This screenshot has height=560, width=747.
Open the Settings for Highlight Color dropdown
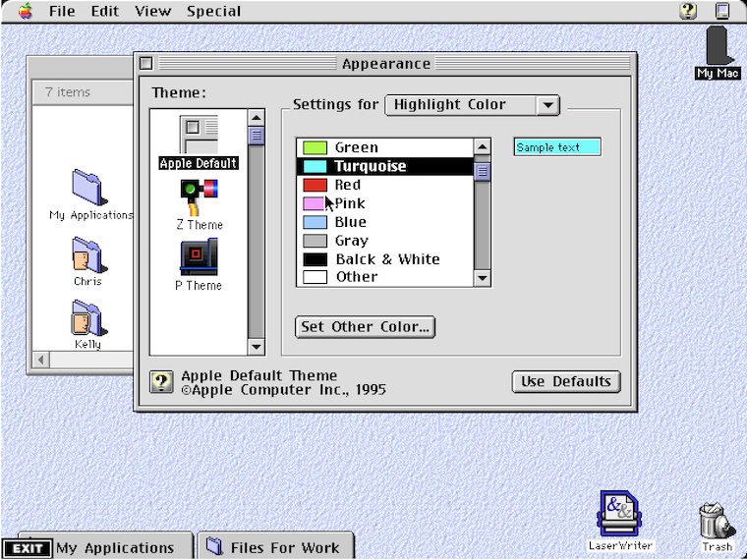(473, 105)
